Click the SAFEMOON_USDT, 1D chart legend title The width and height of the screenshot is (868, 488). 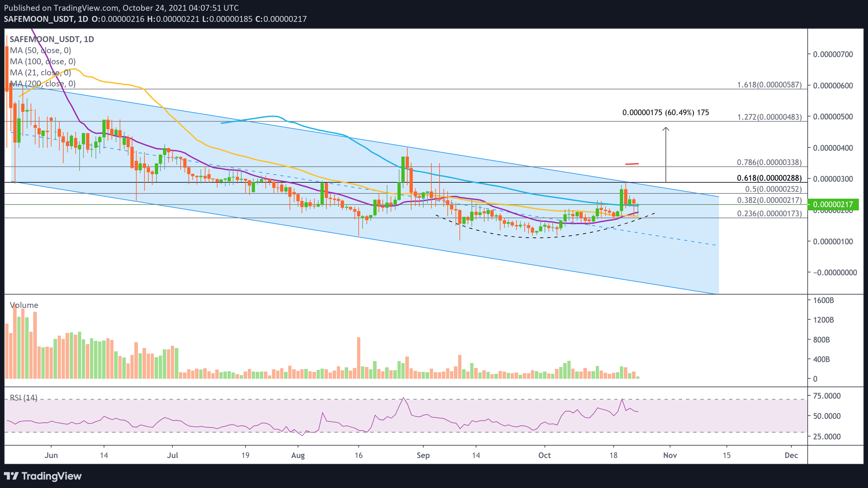(52, 39)
